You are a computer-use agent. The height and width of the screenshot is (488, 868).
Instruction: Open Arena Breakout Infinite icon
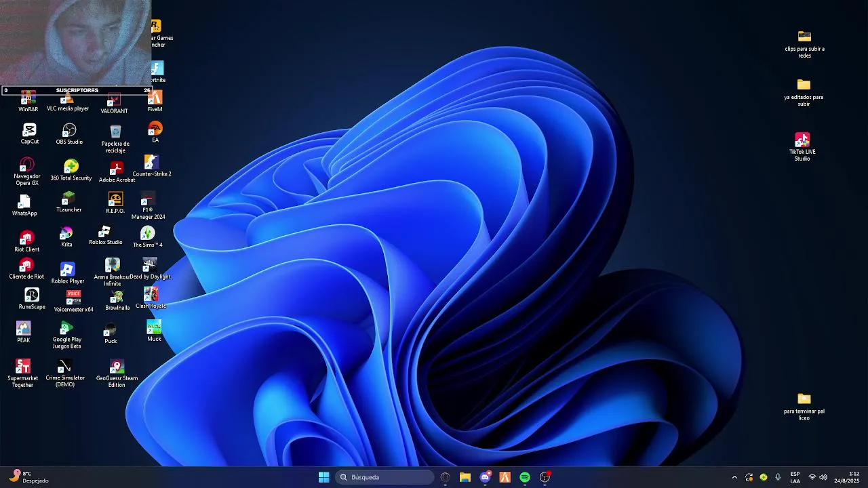pyautogui.click(x=113, y=272)
